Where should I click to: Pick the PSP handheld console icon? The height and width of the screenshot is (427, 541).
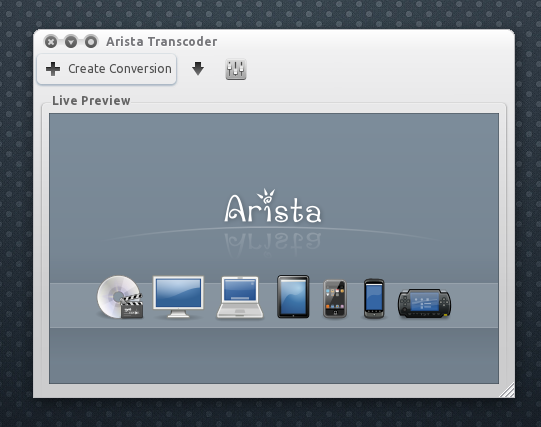(x=424, y=303)
